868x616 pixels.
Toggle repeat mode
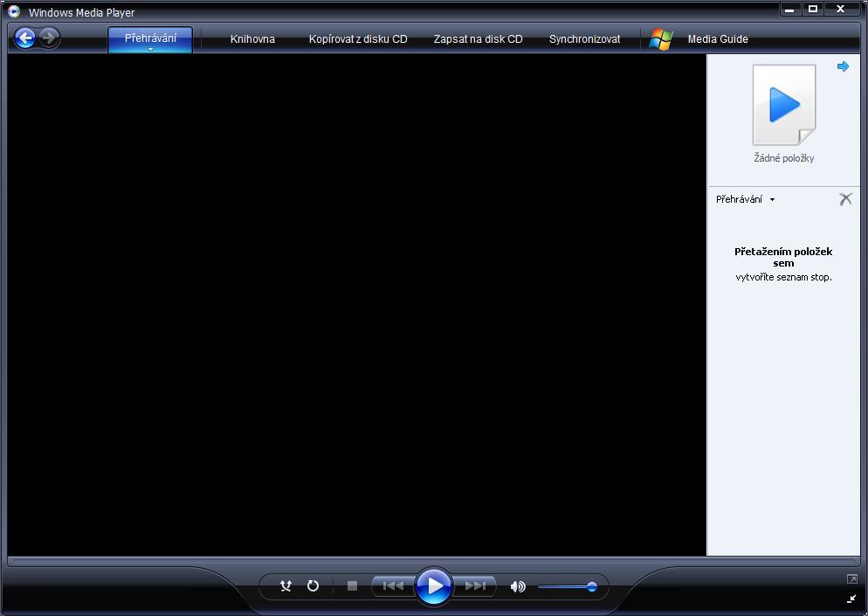(313, 585)
